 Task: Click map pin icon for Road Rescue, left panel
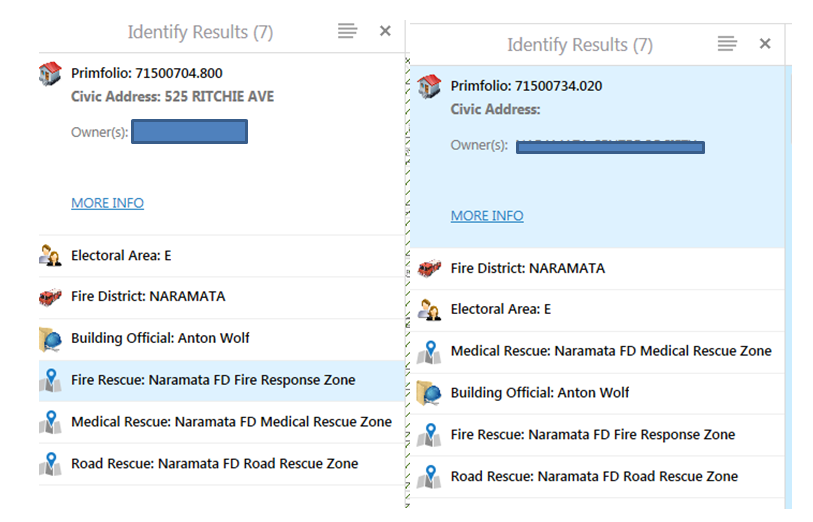click(x=50, y=464)
